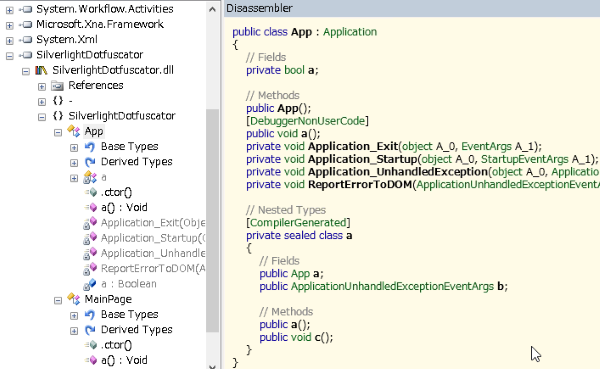600x369 pixels.
Task: Click the Derived Types arrow icon under App
Action: tap(90, 162)
